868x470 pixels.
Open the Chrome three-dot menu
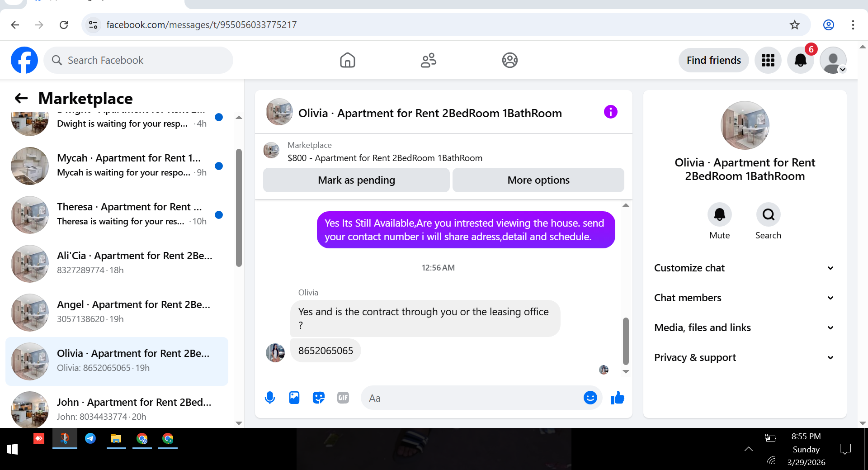pyautogui.click(x=853, y=25)
